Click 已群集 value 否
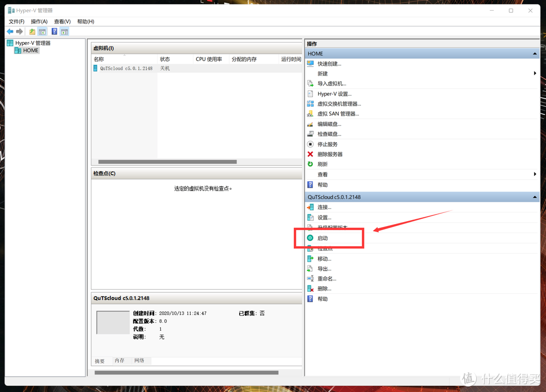The height and width of the screenshot is (392, 546). [262, 313]
